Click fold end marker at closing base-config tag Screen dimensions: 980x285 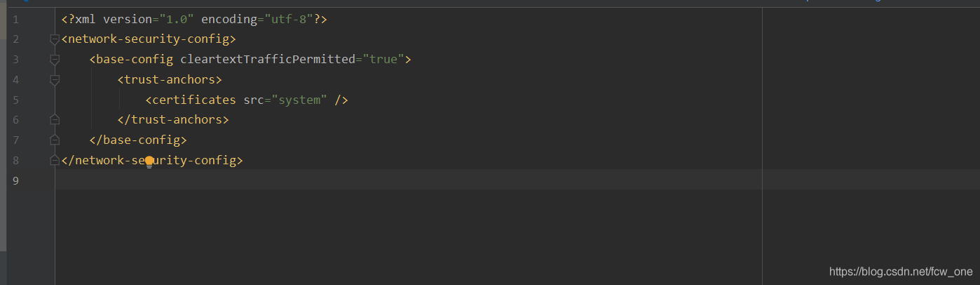coord(55,140)
